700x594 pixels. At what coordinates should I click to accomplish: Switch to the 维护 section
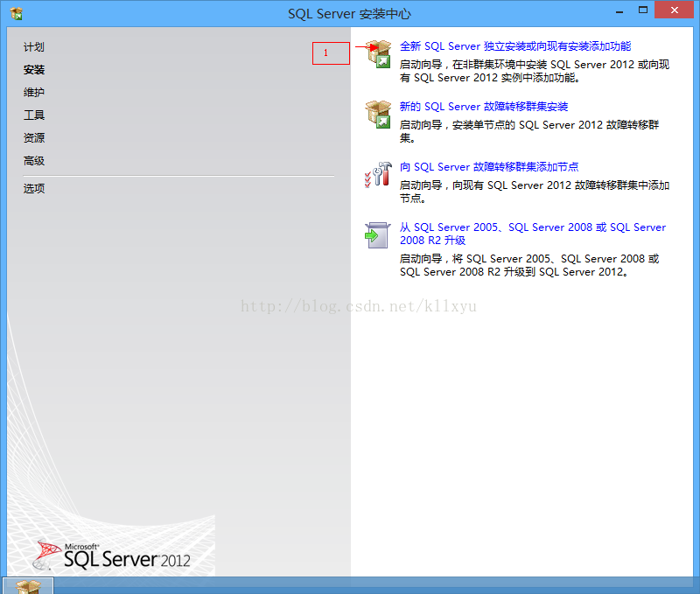click(x=34, y=93)
